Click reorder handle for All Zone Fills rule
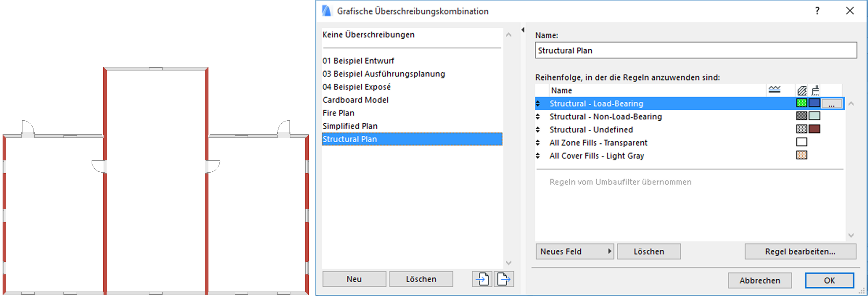 point(538,143)
